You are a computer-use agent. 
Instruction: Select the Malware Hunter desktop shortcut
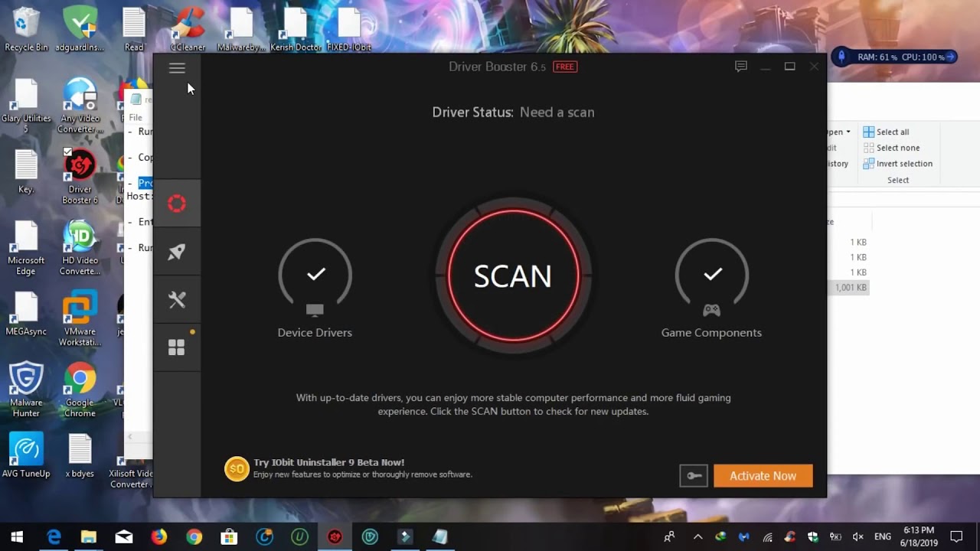point(26,390)
